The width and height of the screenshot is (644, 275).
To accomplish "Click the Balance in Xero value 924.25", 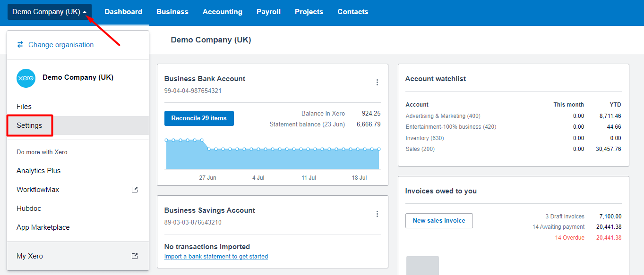I will pyautogui.click(x=371, y=114).
